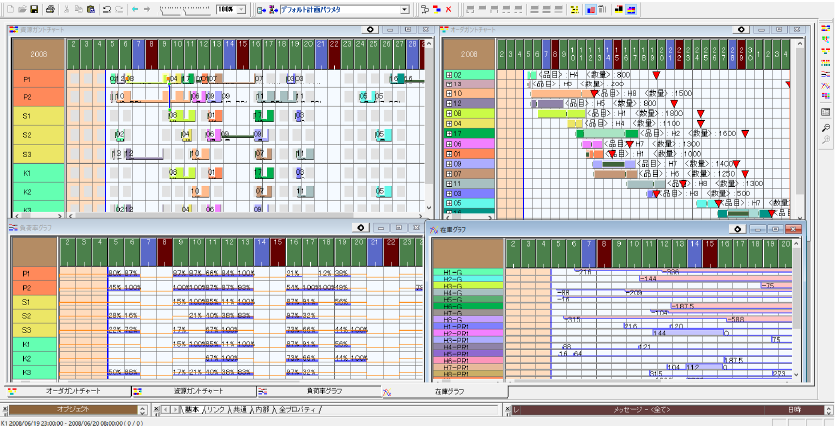The height and width of the screenshot is (427, 835).
Task: Select the K1 row in 負荷率グラフ
Action: point(34,344)
